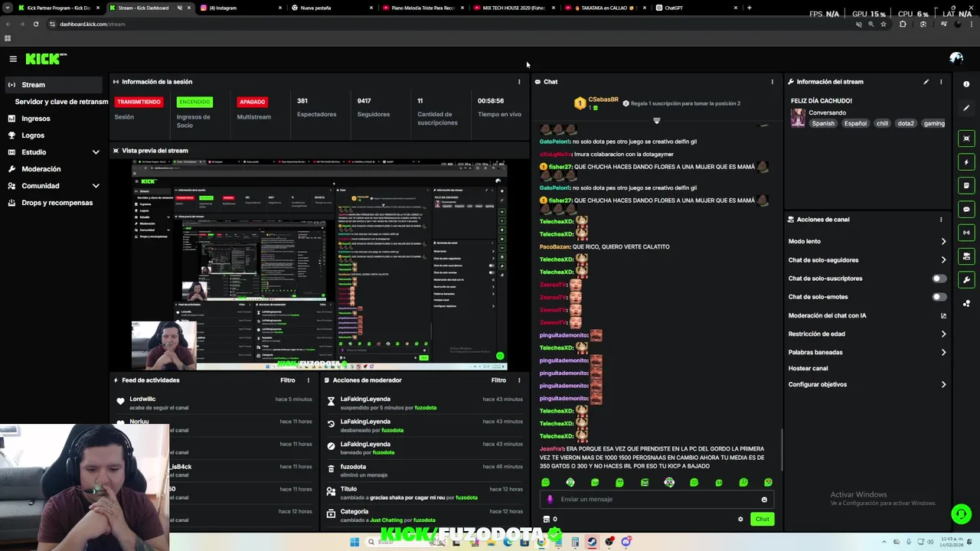Click the APAGADO multistream badge
Image resolution: width=980 pixels, height=551 pixels.
coord(252,102)
